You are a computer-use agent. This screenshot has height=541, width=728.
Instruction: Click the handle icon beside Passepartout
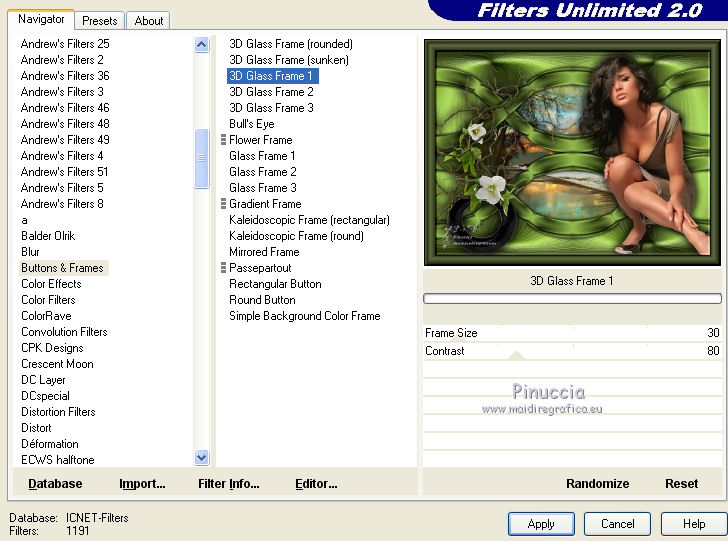coord(223,268)
